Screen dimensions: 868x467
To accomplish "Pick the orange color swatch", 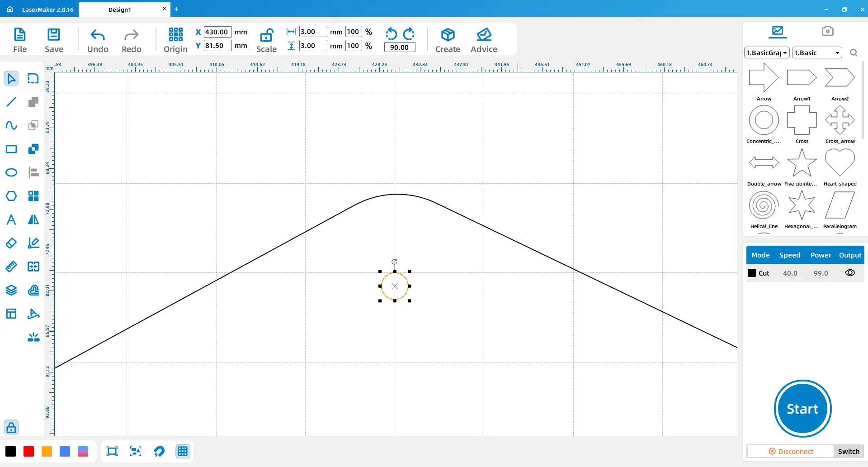I will [x=47, y=451].
